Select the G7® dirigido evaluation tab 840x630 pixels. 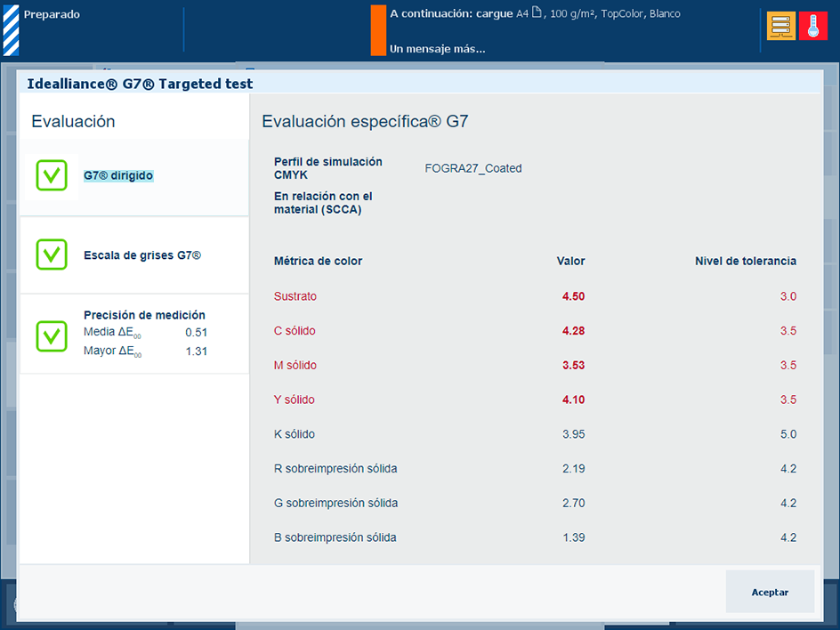coord(134,177)
